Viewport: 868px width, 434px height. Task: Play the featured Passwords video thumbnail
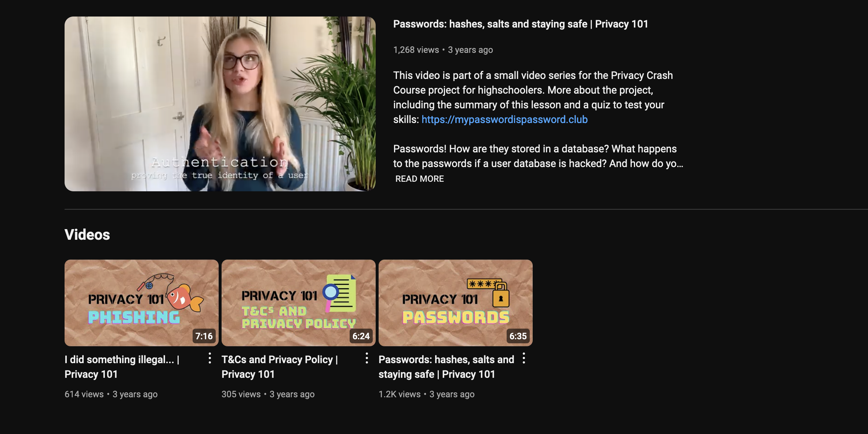[220, 104]
